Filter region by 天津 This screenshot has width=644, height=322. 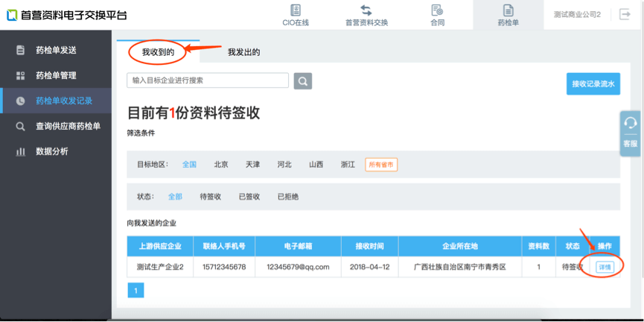[252, 165]
